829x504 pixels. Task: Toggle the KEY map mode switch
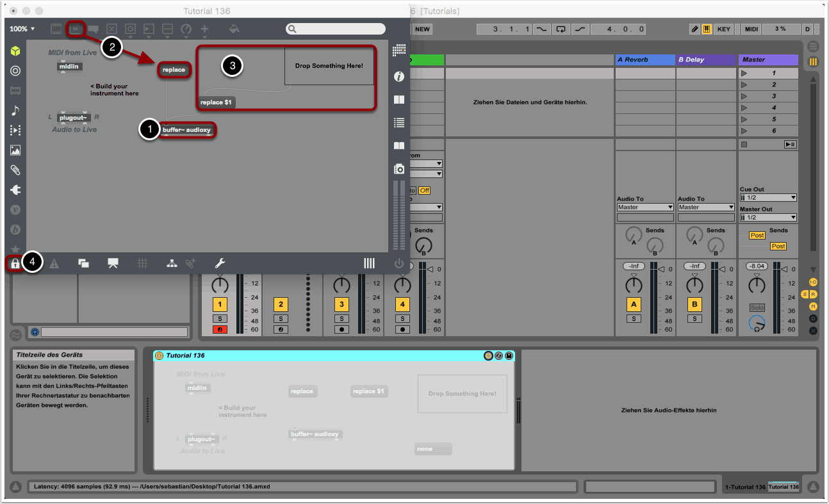(x=724, y=29)
